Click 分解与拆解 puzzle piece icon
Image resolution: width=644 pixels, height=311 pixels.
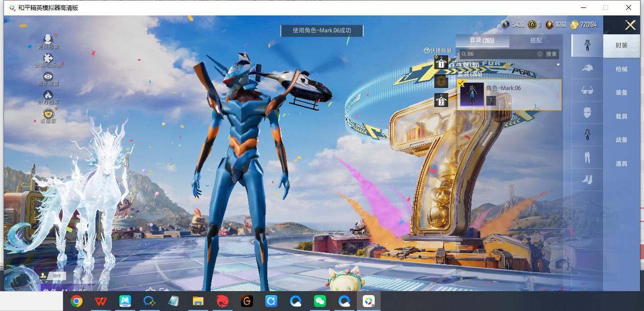[x=48, y=59]
